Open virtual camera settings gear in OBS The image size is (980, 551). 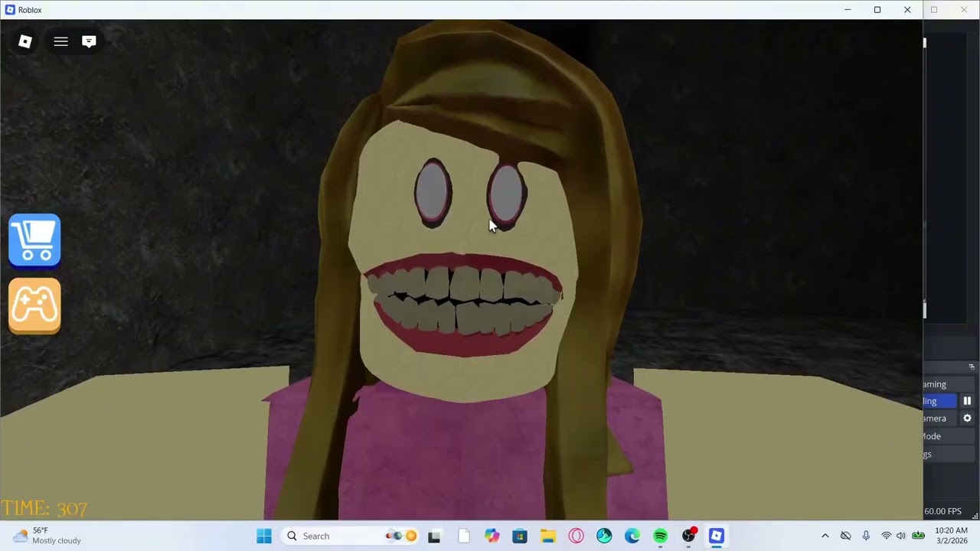tap(967, 419)
